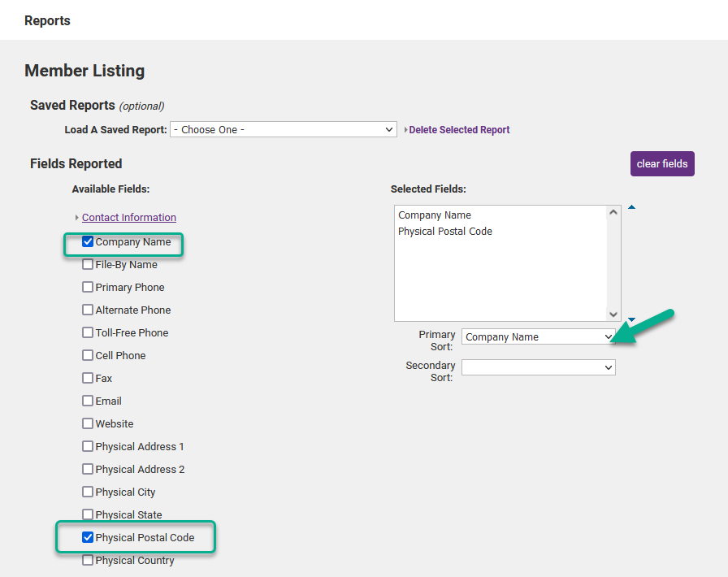This screenshot has height=577, width=728.
Task: Select Company Name in Selected Fields list
Action: (435, 215)
